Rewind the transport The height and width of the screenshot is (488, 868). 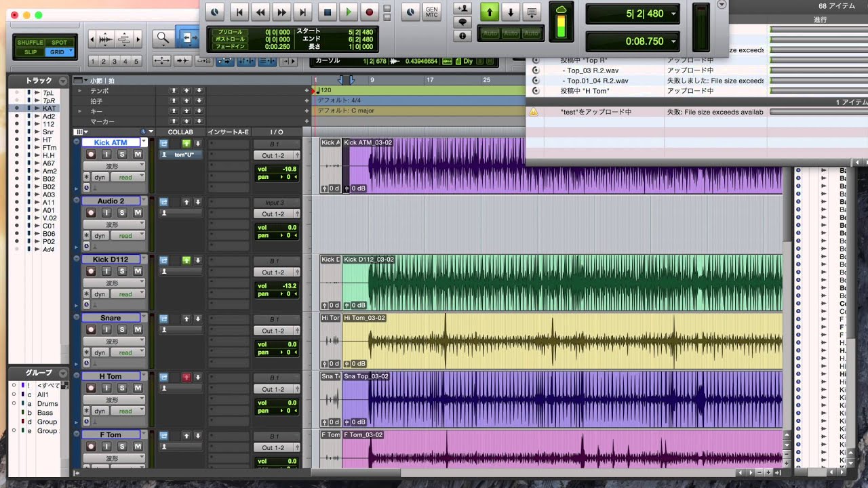click(x=260, y=12)
